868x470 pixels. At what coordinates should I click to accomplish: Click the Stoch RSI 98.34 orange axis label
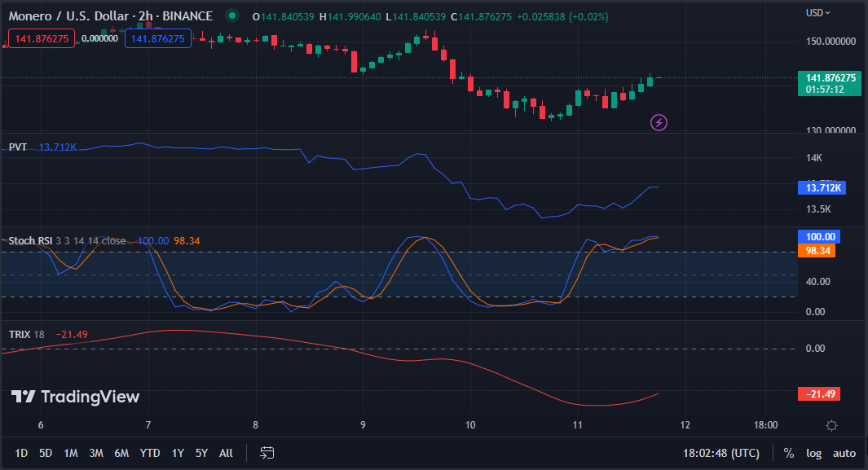coord(817,251)
